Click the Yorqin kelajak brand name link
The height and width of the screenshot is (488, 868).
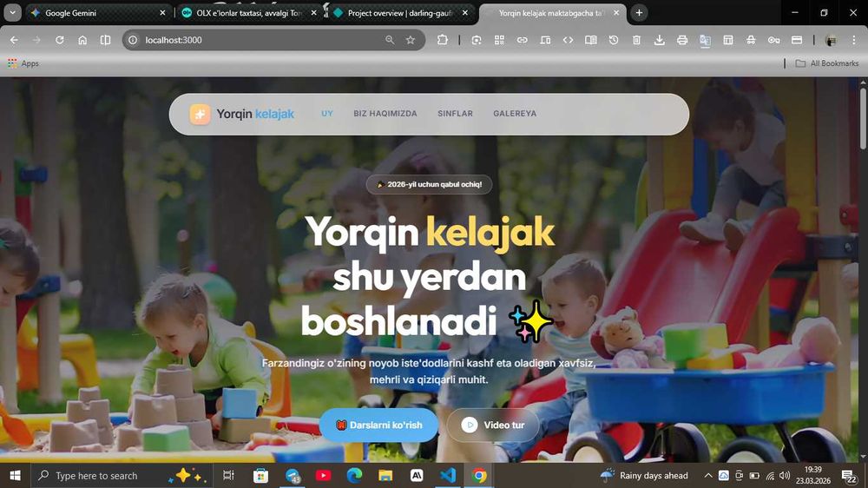255,114
